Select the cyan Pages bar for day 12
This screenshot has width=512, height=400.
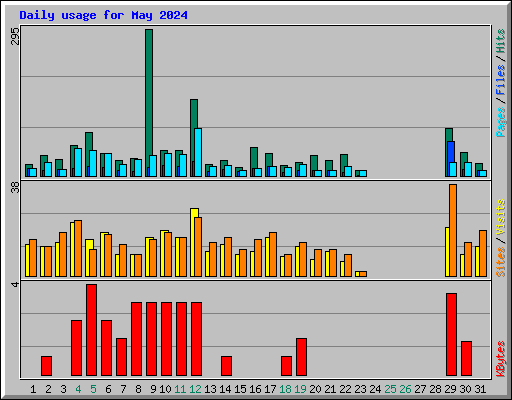pos(198,152)
